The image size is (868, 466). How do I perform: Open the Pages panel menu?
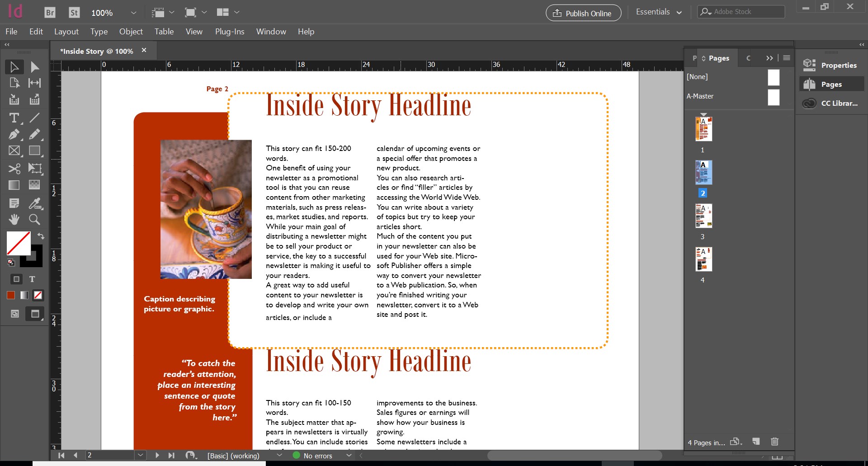click(786, 58)
